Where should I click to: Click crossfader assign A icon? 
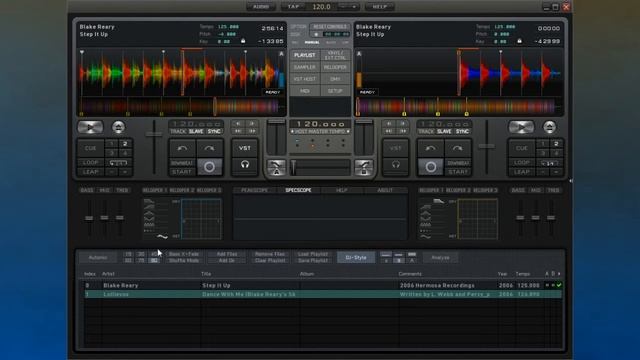pyautogui.click(x=276, y=168)
